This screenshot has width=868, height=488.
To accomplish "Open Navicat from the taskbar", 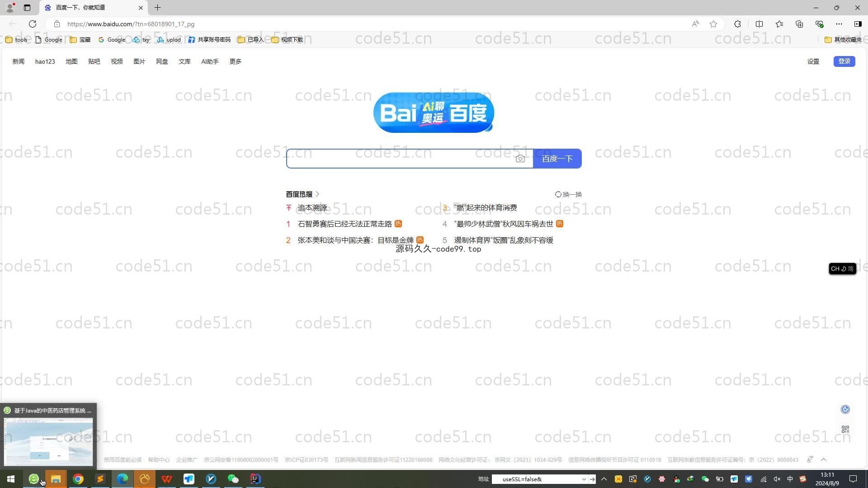I will point(145,479).
